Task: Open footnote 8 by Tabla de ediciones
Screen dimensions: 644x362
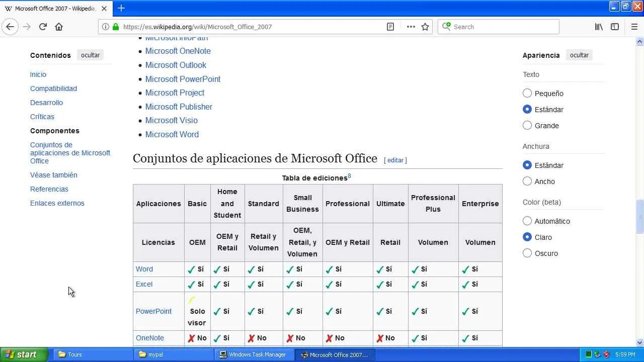Action: point(349,176)
